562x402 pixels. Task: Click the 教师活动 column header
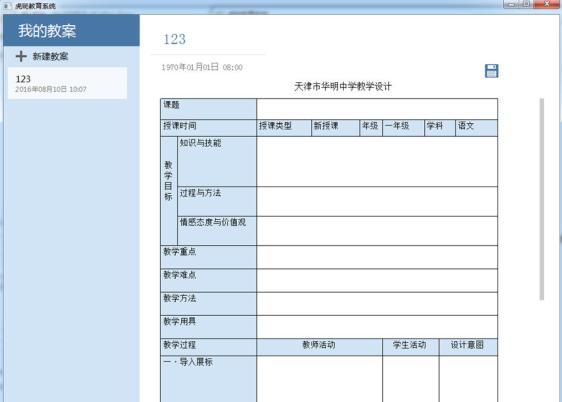[319, 347]
